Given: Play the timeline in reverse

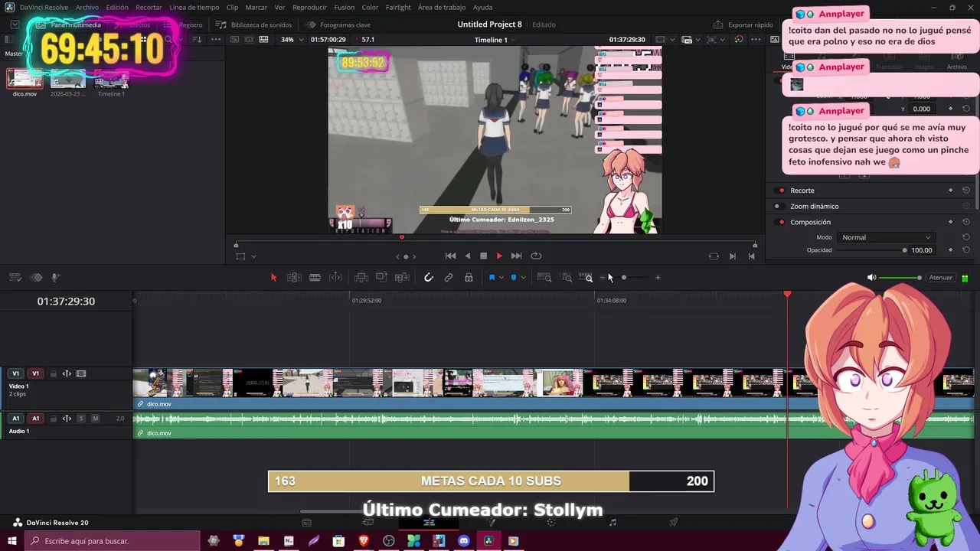Looking at the screenshot, I should click(468, 256).
